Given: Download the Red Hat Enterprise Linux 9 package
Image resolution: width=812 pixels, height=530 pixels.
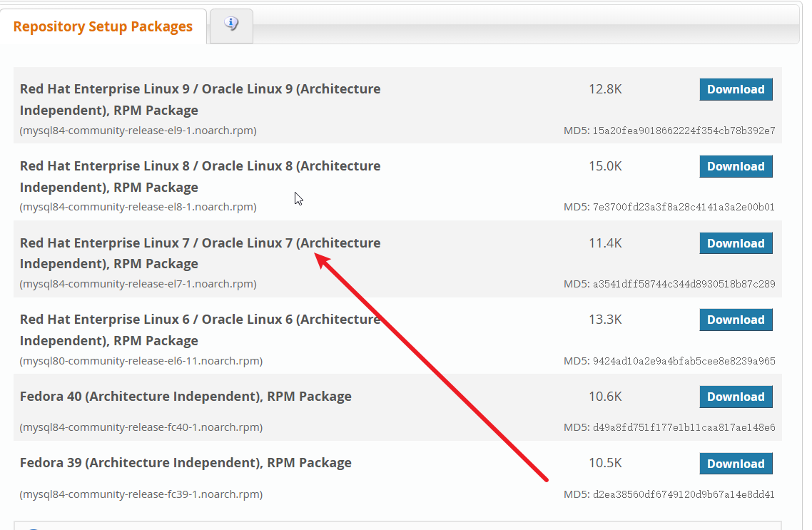Looking at the screenshot, I should 736,90.
